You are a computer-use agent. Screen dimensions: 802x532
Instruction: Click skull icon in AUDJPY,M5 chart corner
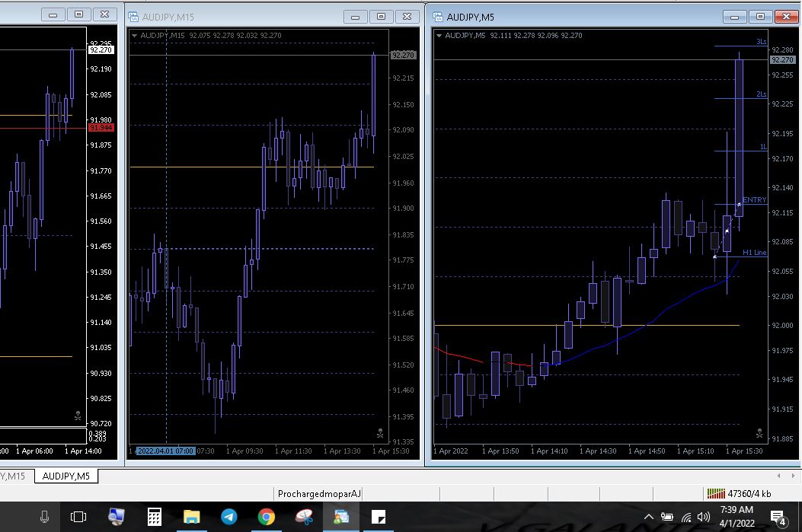tap(759, 433)
